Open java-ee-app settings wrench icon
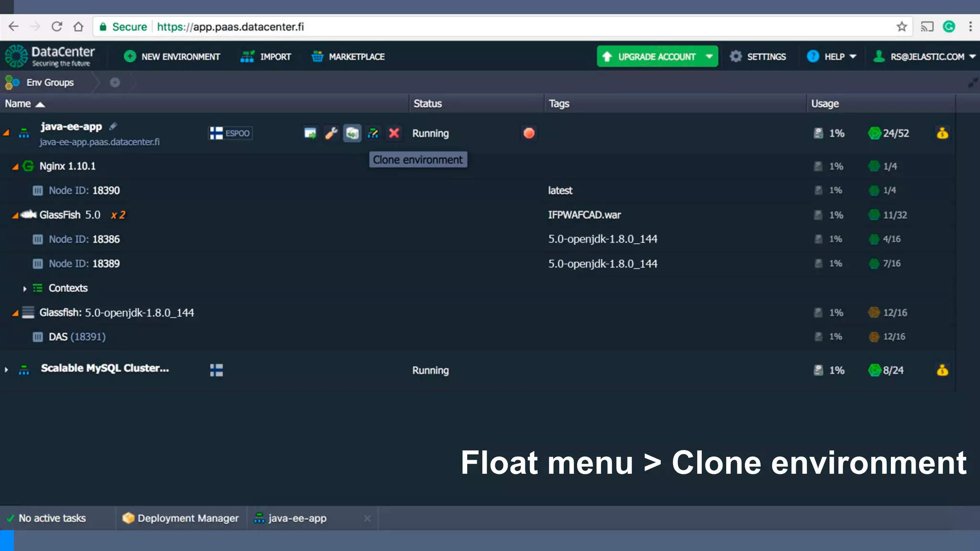This screenshot has width=980, height=551. (x=331, y=133)
